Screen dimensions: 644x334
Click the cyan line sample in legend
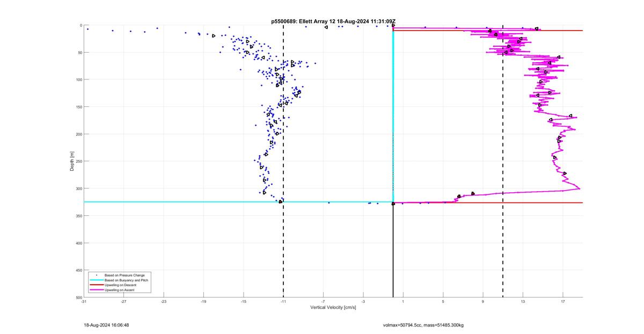tap(96, 280)
